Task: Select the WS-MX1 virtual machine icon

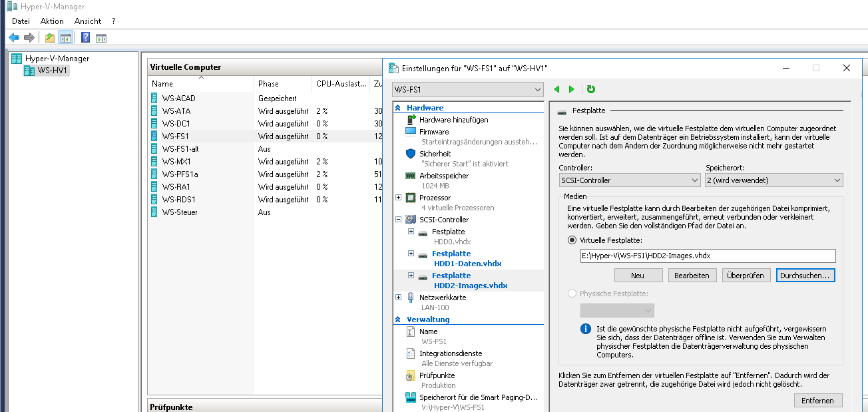Action: coord(155,162)
